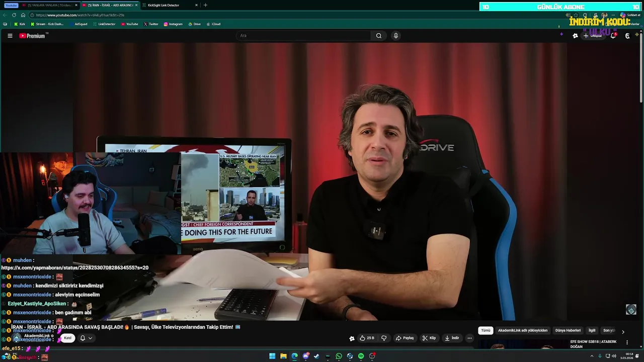Open a new browser tab
The image size is (644, 362).
pos(205,5)
